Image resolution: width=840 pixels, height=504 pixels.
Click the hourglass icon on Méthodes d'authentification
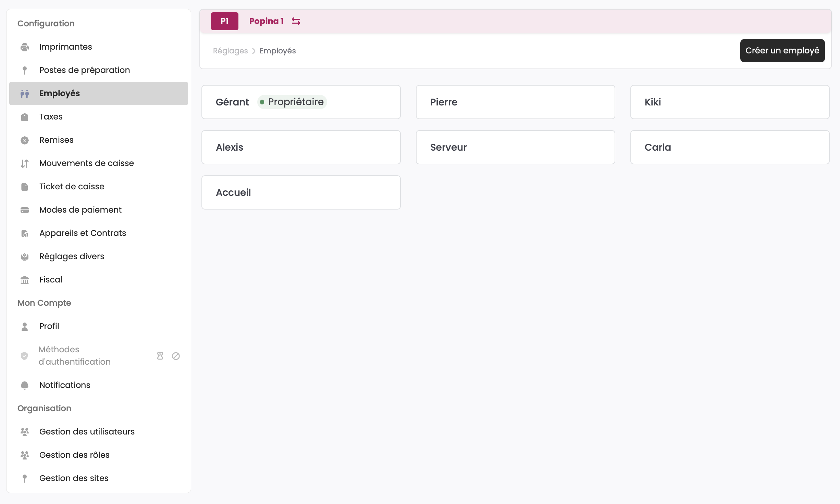tap(160, 356)
